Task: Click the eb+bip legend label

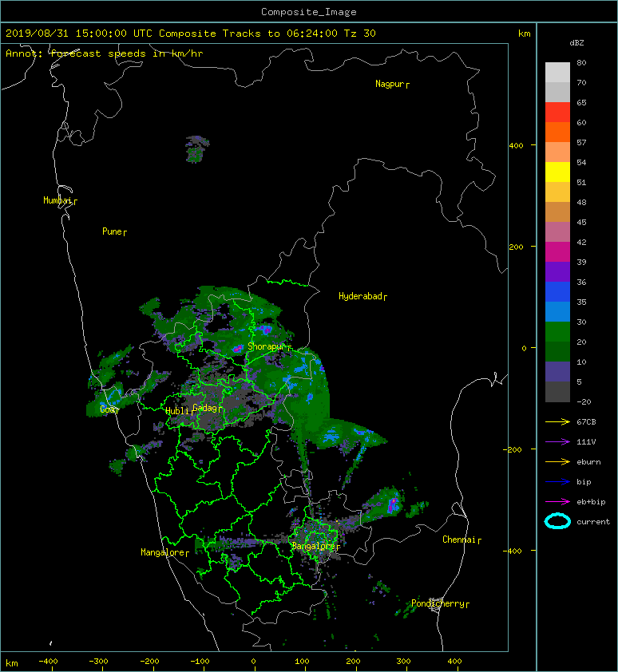Action: click(591, 501)
